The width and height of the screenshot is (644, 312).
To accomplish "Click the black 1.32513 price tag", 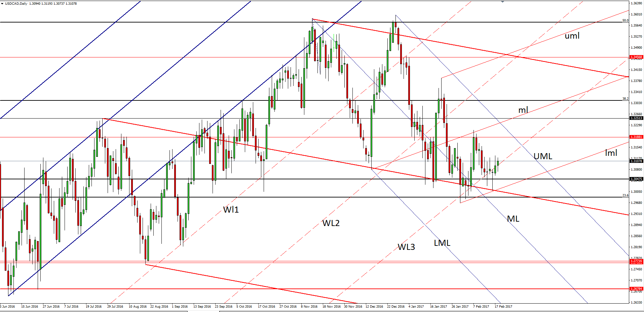I will (x=636, y=118).
